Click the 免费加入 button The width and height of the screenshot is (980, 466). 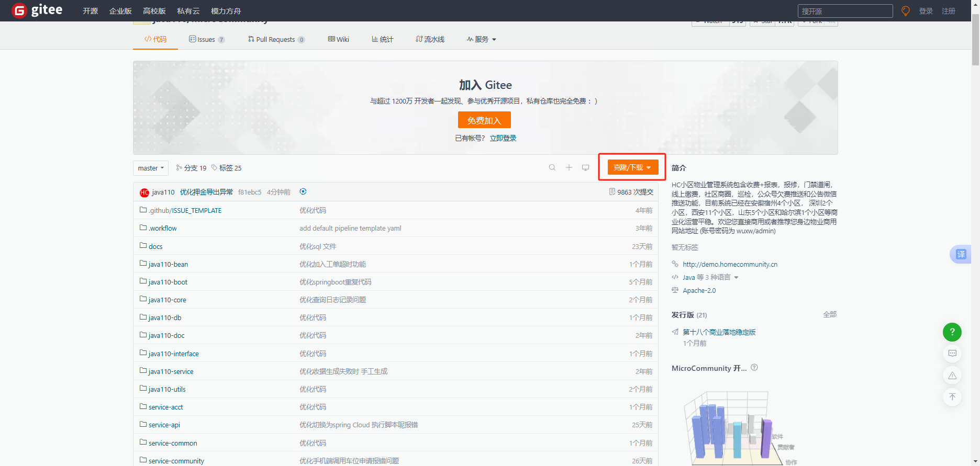[x=484, y=120]
